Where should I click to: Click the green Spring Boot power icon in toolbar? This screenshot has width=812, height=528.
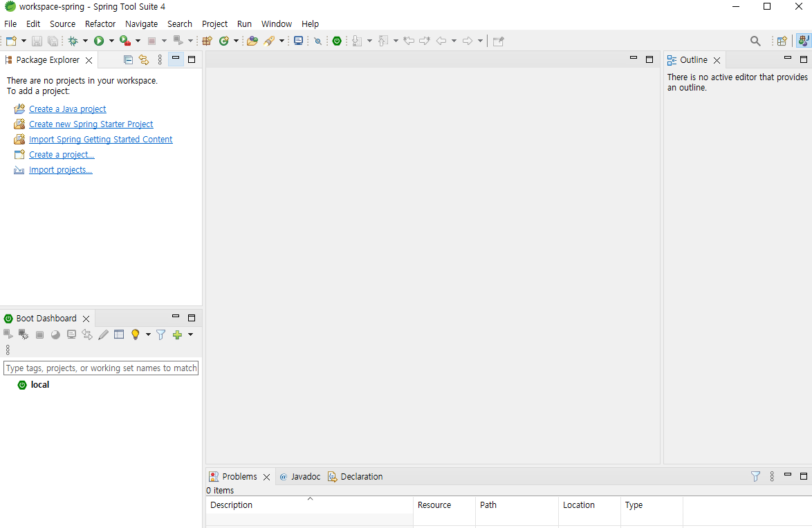(337, 41)
